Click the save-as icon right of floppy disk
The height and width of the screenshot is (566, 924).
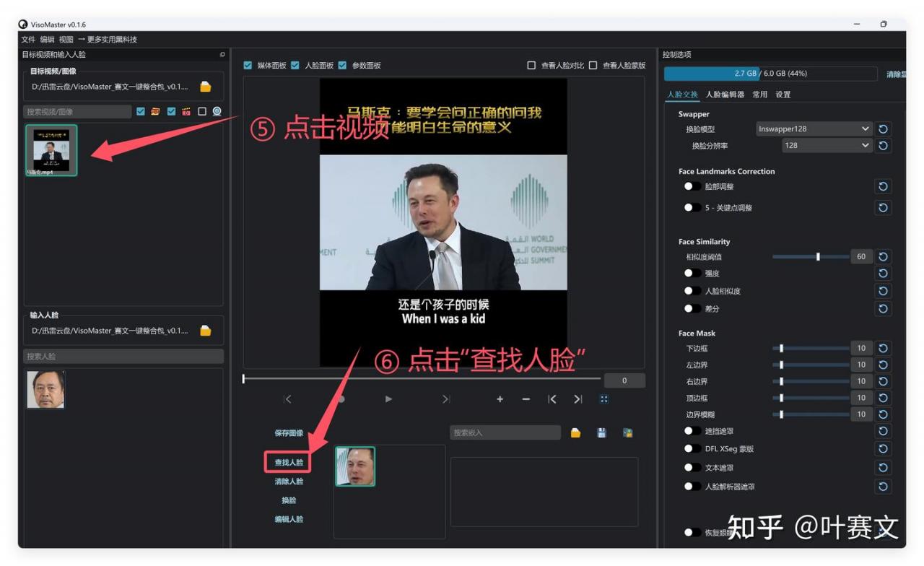click(x=627, y=432)
